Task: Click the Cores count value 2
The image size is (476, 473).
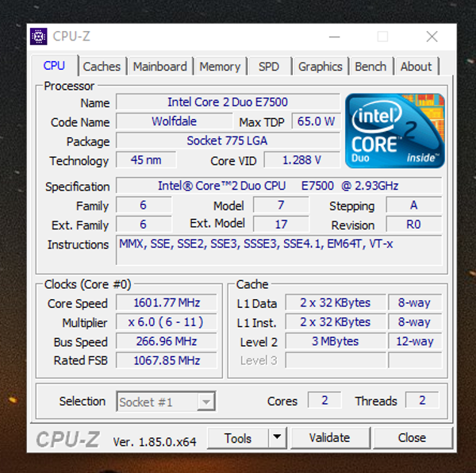Action: point(324,400)
